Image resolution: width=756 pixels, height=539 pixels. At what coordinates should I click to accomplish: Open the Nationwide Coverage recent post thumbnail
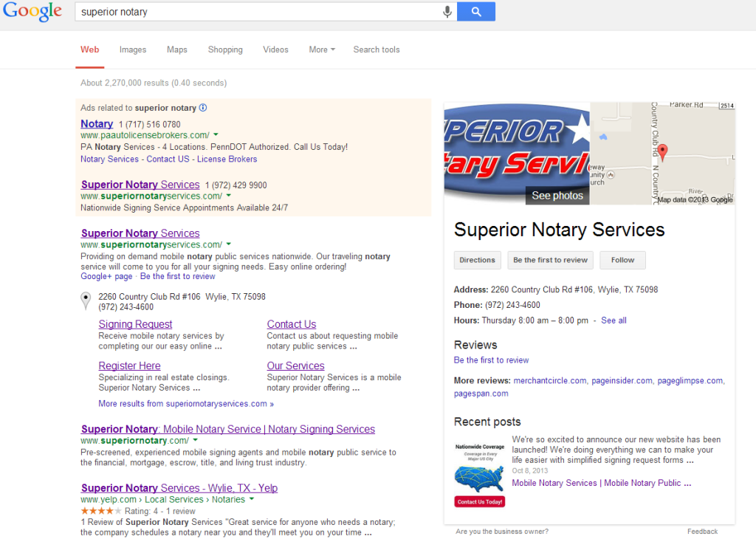point(480,475)
